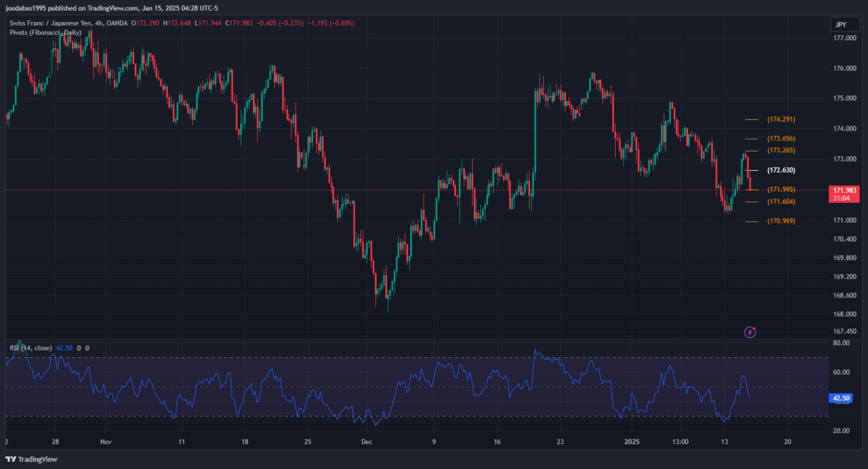Click the high value H172.648

point(178,23)
